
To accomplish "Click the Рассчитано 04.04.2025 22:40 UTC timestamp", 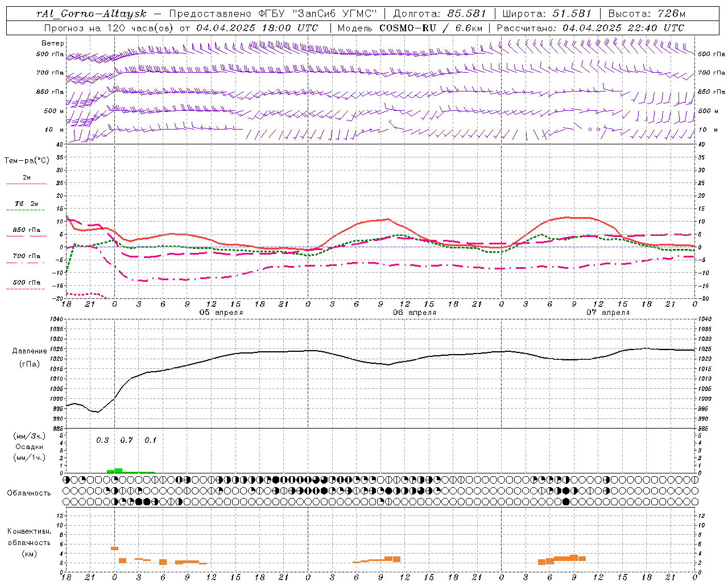I will point(590,28).
